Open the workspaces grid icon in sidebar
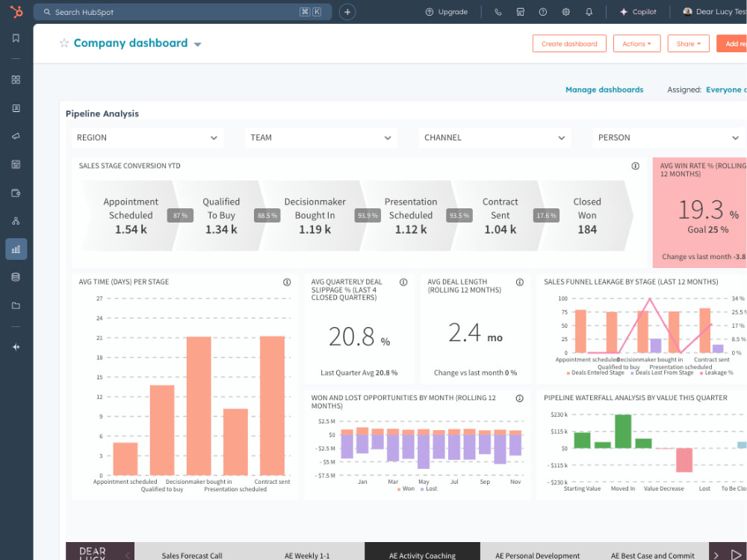This screenshot has width=747, height=560. (16, 80)
